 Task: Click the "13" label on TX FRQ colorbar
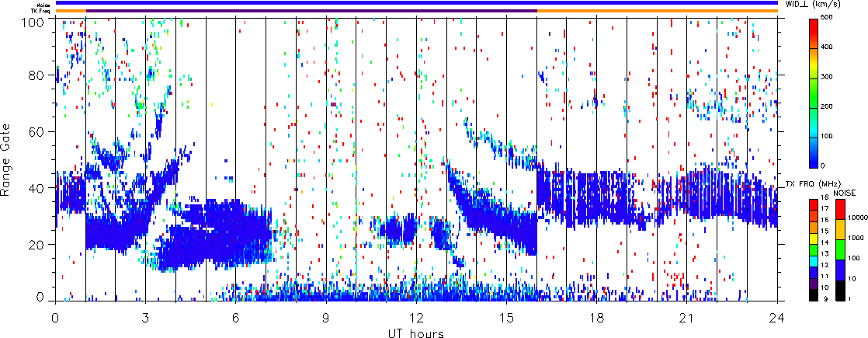825,254
